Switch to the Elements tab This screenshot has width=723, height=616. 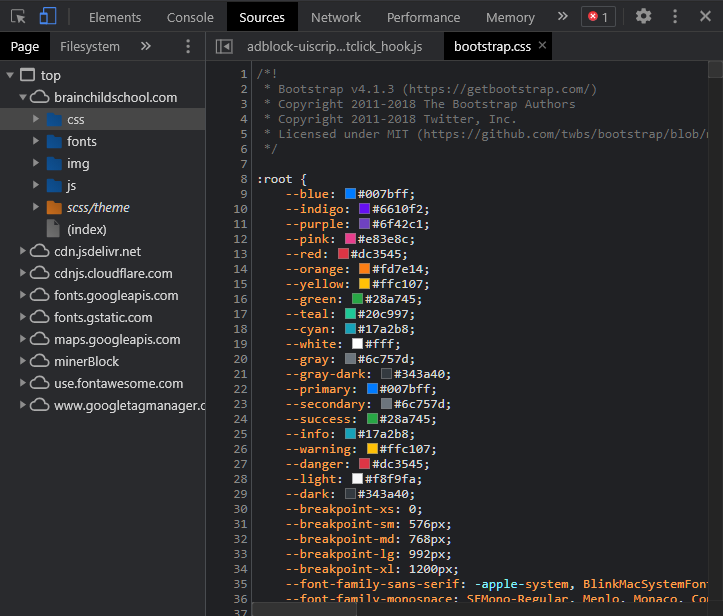pos(115,17)
